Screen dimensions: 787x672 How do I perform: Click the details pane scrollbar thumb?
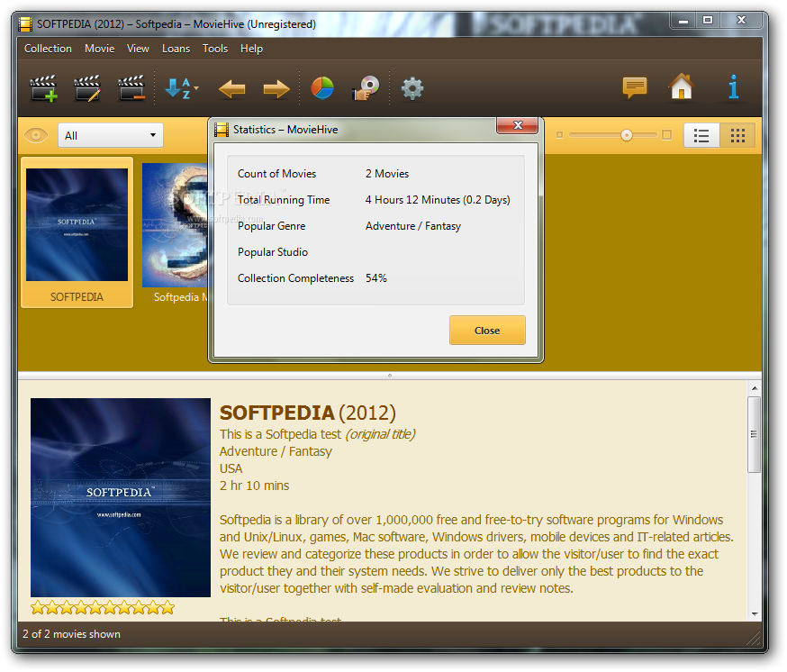click(754, 434)
